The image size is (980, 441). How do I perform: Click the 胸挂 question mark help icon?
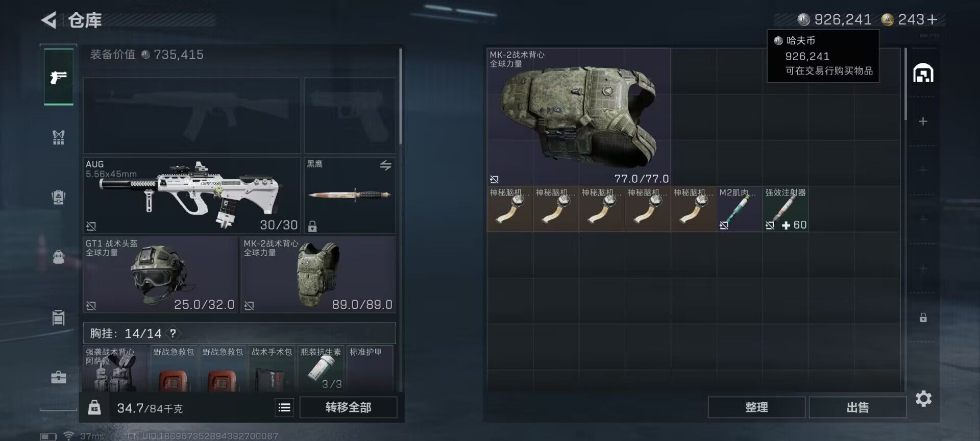pyautogui.click(x=173, y=333)
